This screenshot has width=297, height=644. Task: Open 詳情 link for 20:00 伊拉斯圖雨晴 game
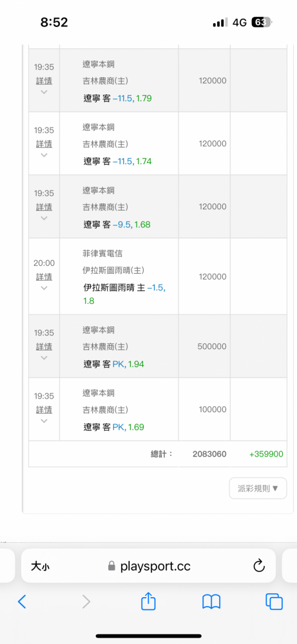[44, 276]
